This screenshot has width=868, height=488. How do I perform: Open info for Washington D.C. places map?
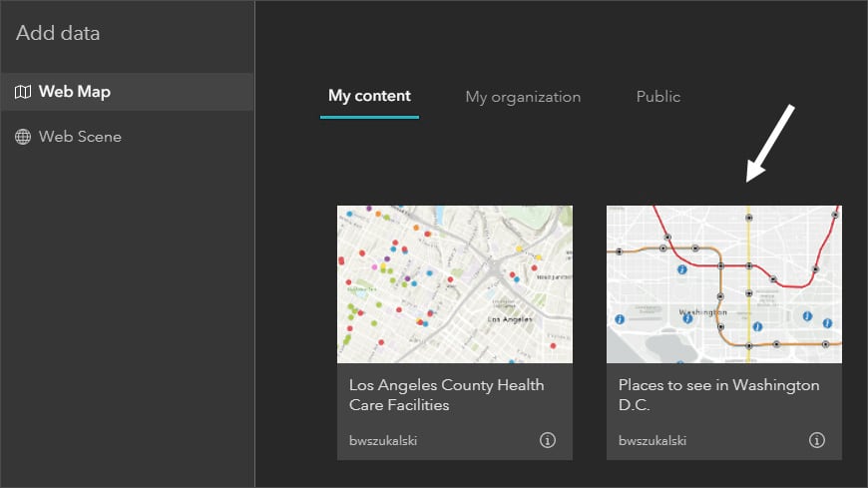[x=816, y=440]
